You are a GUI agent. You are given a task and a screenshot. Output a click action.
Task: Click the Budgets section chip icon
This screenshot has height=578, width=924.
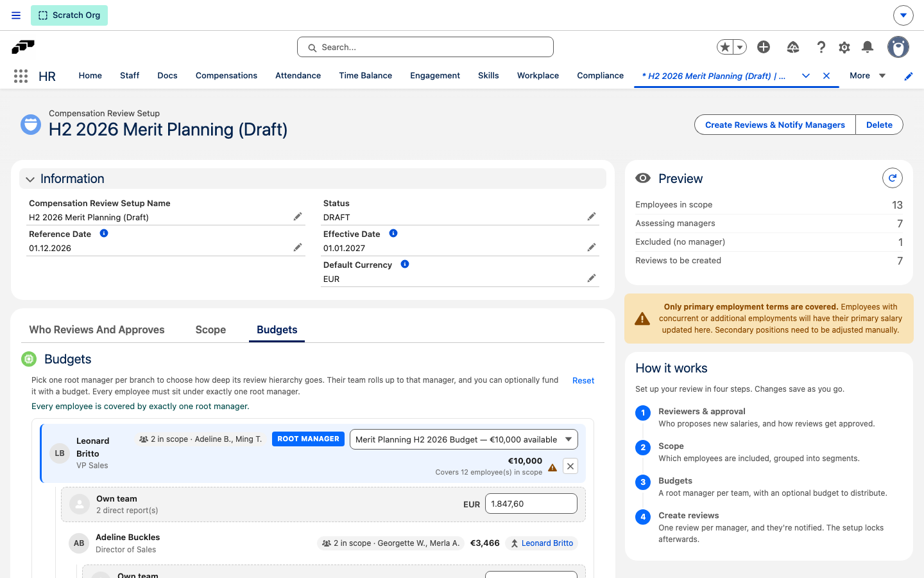(29, 359)
